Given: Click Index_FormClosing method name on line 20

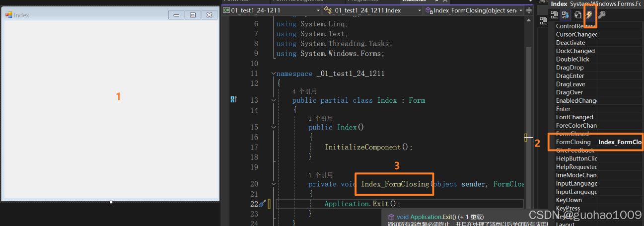Looking at the screenshot, I should tap(395, 184).
